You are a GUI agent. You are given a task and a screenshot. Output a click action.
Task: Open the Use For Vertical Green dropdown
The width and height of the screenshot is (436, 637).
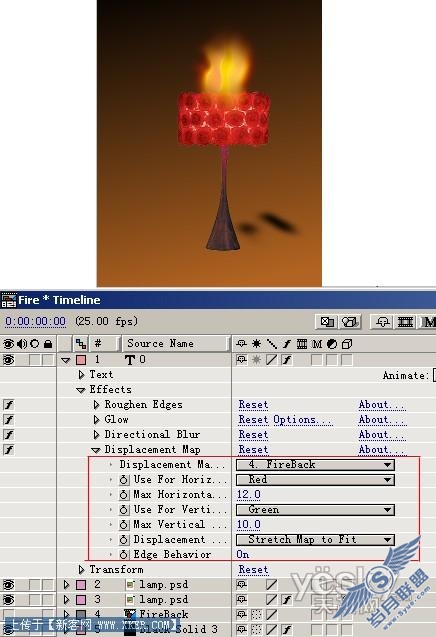(315, 510)
